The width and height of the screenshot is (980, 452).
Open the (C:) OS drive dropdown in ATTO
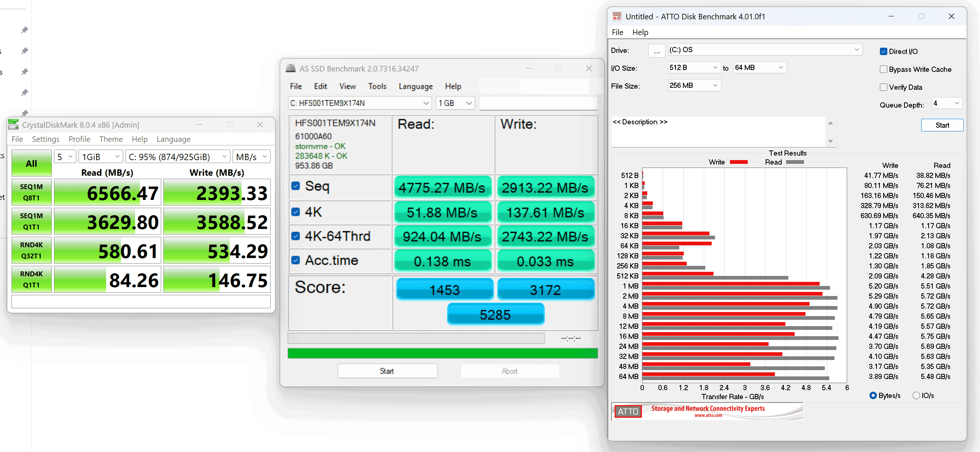764,50
